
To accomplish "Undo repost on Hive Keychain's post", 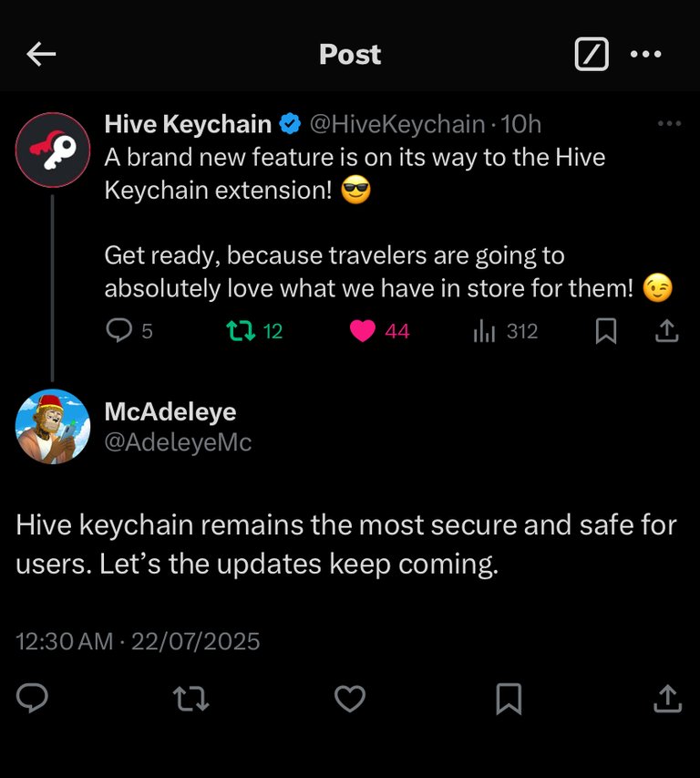I will point(242,331).
